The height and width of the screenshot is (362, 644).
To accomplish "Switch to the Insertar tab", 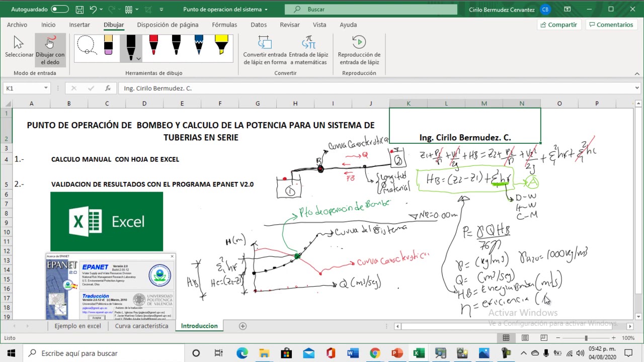I will pos(79,25).
